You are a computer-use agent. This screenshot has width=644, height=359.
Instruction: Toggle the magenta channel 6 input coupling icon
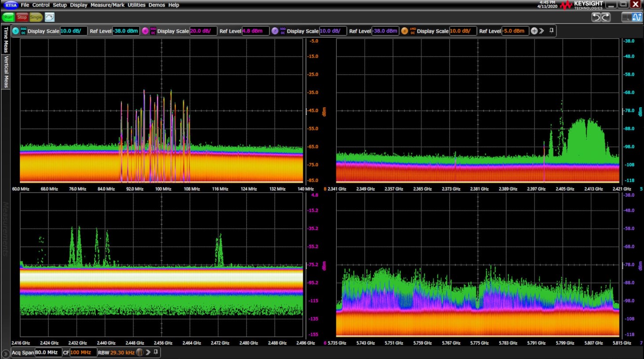coord(153,31)
